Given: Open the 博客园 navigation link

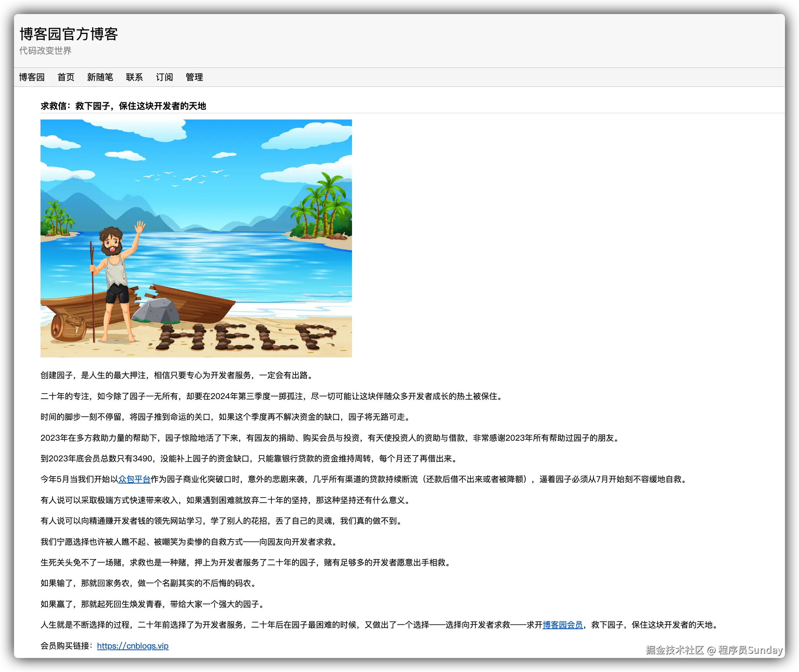Looking at the screenshot, I should (x=32, y=77).
